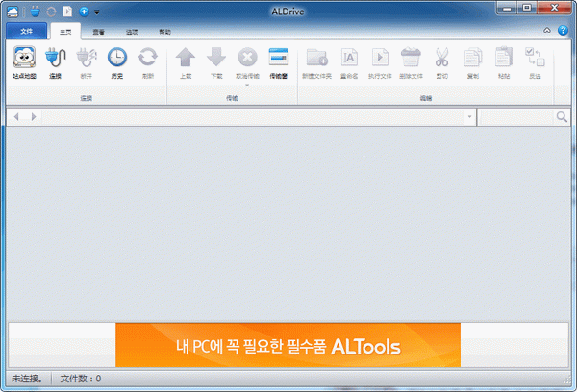Click the quick-access refresh icon
577x392 pixels.
[51, 12]
